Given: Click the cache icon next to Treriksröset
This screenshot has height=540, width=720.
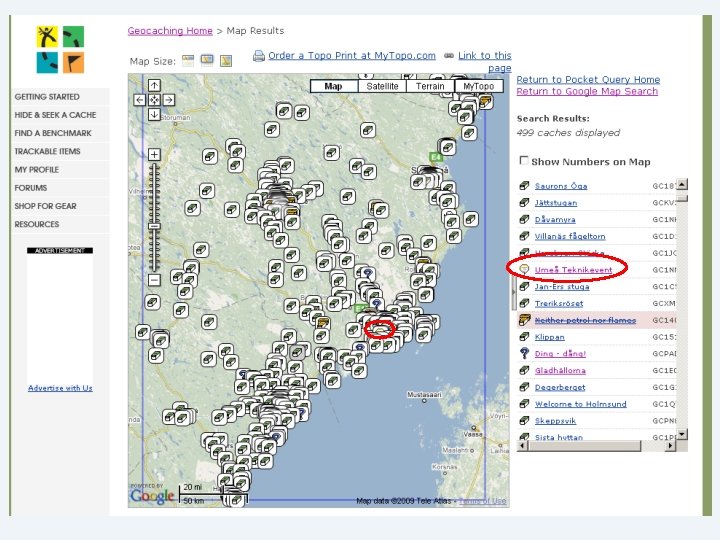Looking at the screenshot, I should tap(524, 303).
